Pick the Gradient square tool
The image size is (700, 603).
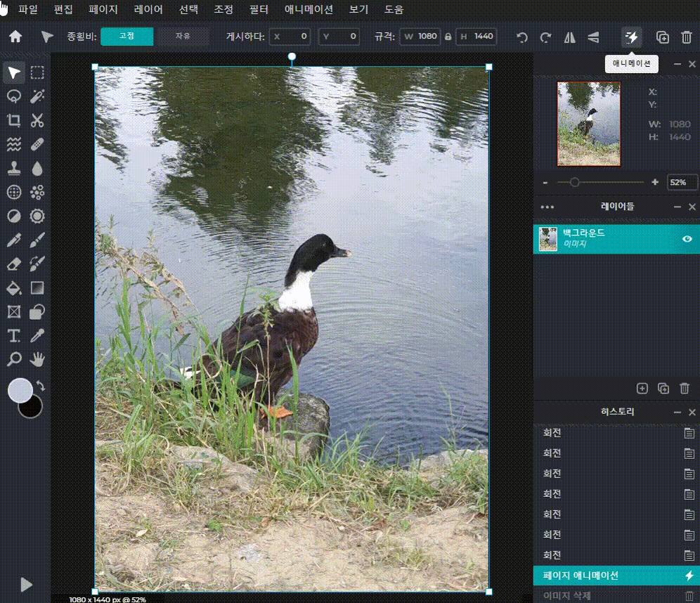(x=37, y=288)
